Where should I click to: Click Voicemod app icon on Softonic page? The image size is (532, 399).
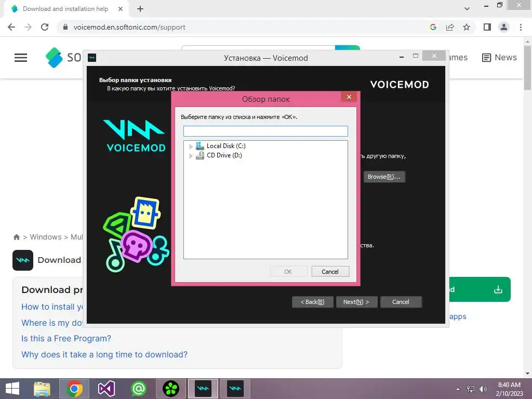(23, 260)
